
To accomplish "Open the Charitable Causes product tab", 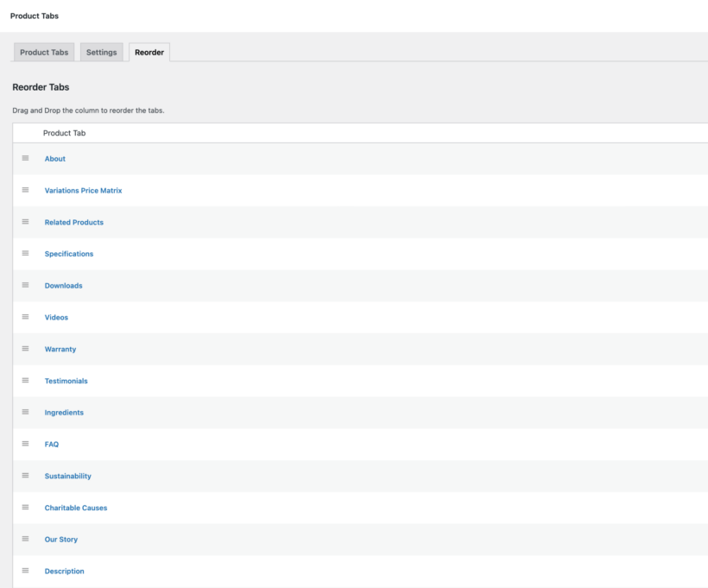I will tap(75, 508).
